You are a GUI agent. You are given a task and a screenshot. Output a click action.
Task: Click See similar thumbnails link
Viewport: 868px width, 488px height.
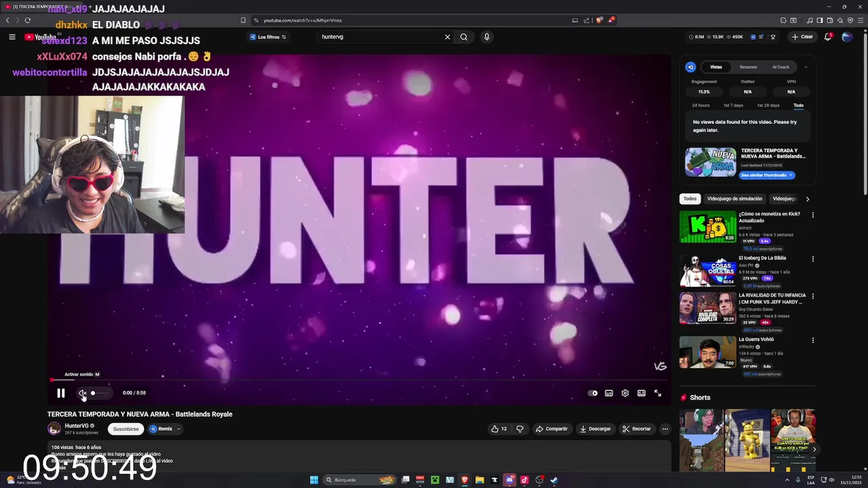[x=766, y=175]
